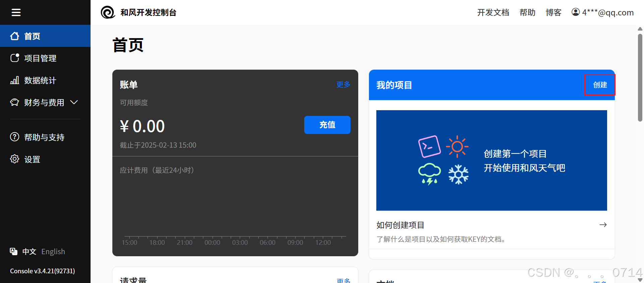The image size is (644, 283).
Task: Click the page vertical scrollbar thumb
Action: [x=640, y=78]
